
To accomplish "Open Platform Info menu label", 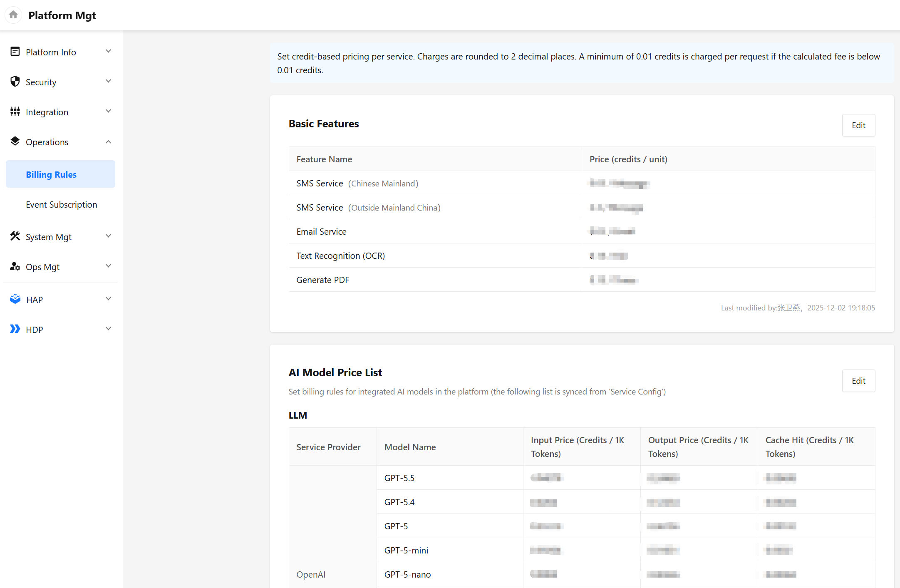I will point(51,52).
